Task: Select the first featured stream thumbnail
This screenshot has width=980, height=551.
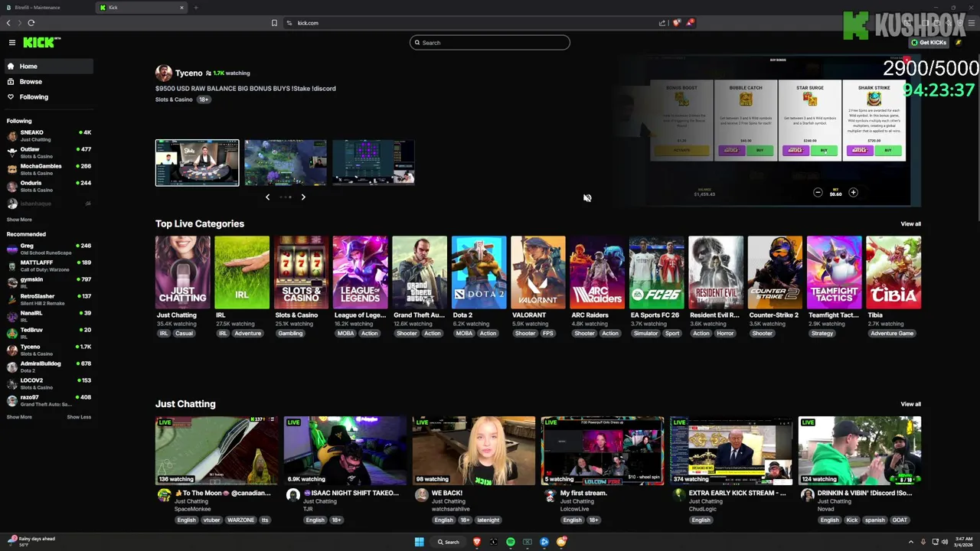Action: coord(197,162)
